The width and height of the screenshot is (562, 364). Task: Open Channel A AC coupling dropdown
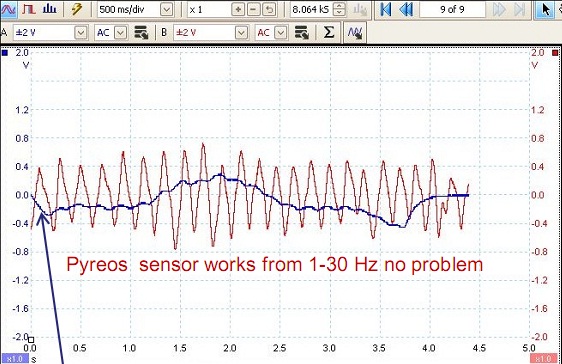[121, 33]
